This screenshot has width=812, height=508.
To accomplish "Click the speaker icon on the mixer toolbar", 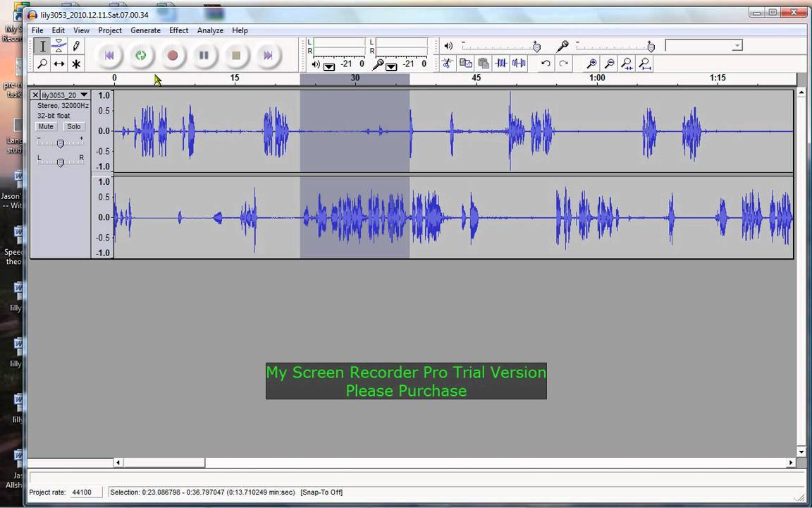I will pos(448,46).
